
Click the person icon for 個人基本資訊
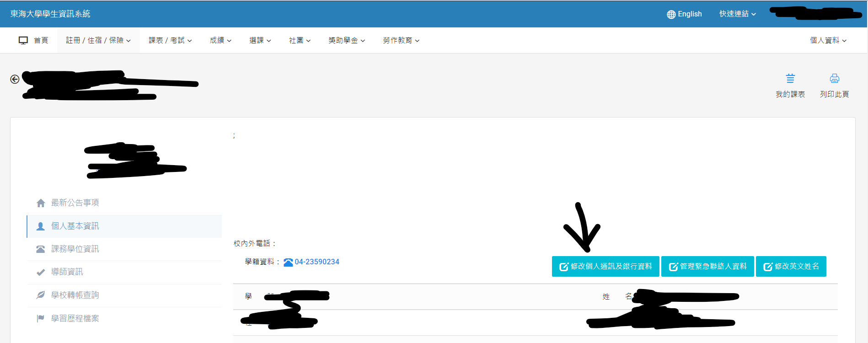pyautogui.click(x=41, y=226)
